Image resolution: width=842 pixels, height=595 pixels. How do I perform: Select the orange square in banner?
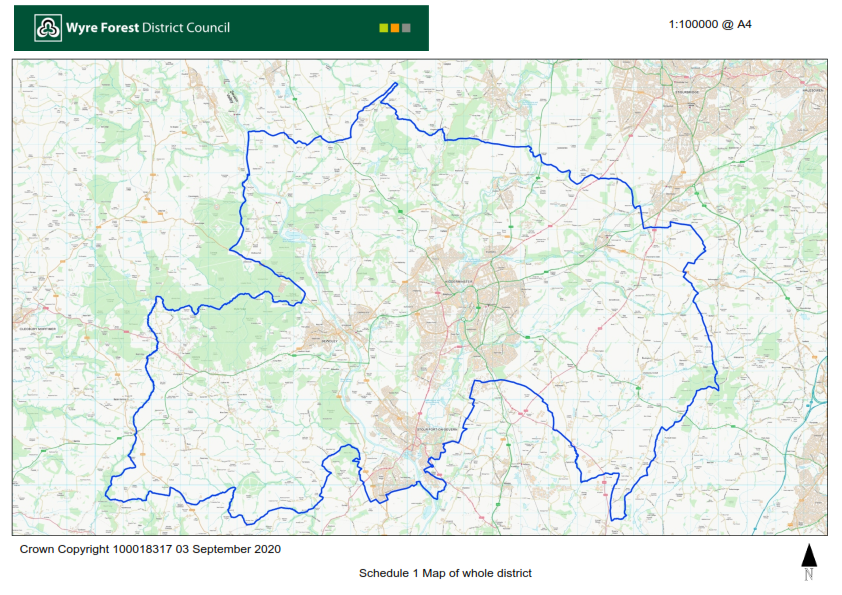(395, 28)
